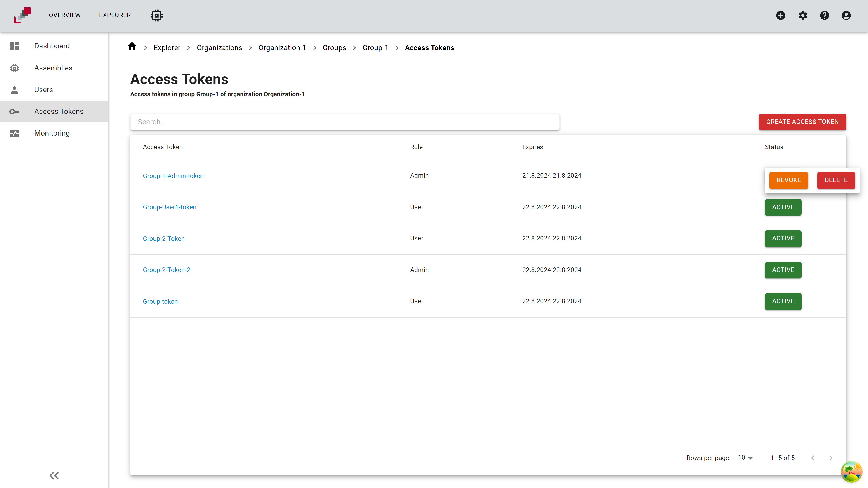Click ACTIVE status of Group-token row
Viewport: 868px width, 488px height.
783,301
